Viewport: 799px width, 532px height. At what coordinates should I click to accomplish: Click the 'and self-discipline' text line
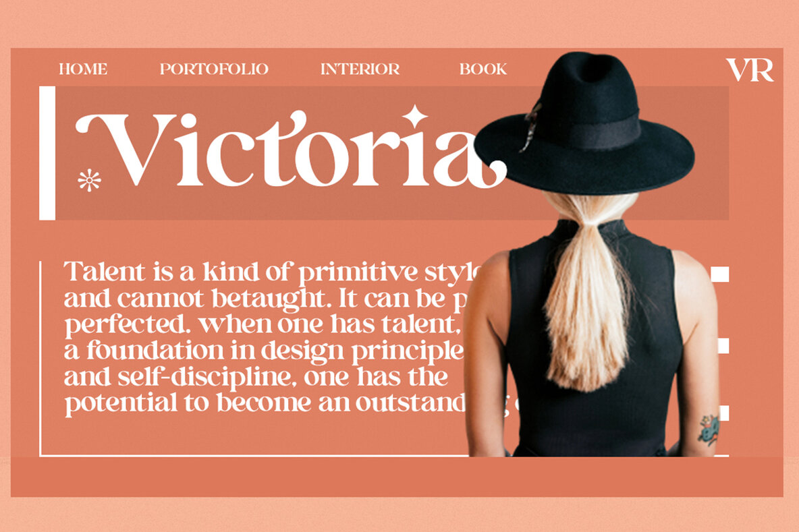pos(256,377)
